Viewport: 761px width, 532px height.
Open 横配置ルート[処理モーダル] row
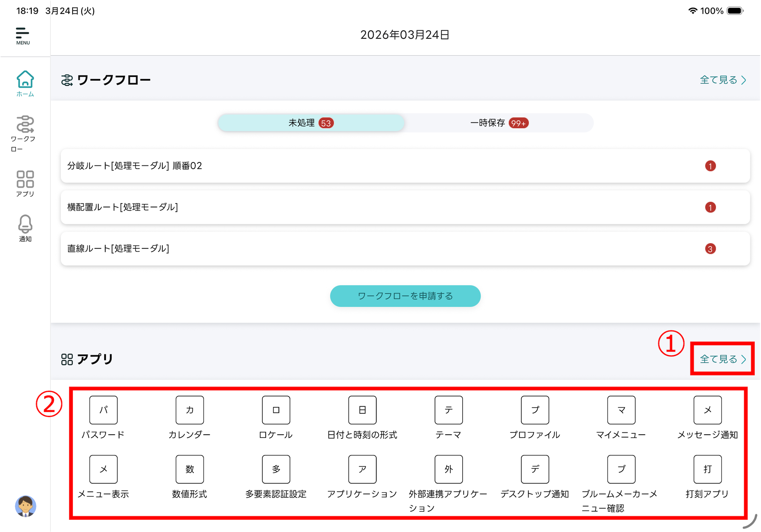click(x=405, y=207)
